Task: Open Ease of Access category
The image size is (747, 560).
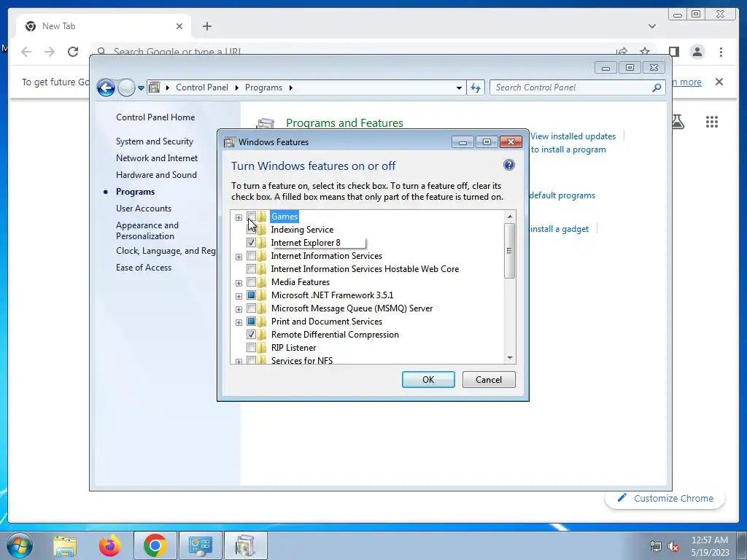Action: pos(144,268)
